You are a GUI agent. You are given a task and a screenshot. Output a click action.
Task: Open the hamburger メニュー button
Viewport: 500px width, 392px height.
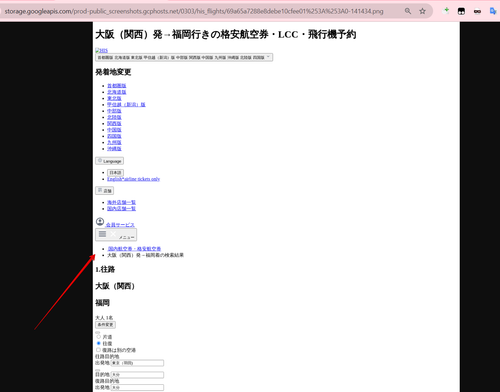pyautogui.click(x=116, y=235)
